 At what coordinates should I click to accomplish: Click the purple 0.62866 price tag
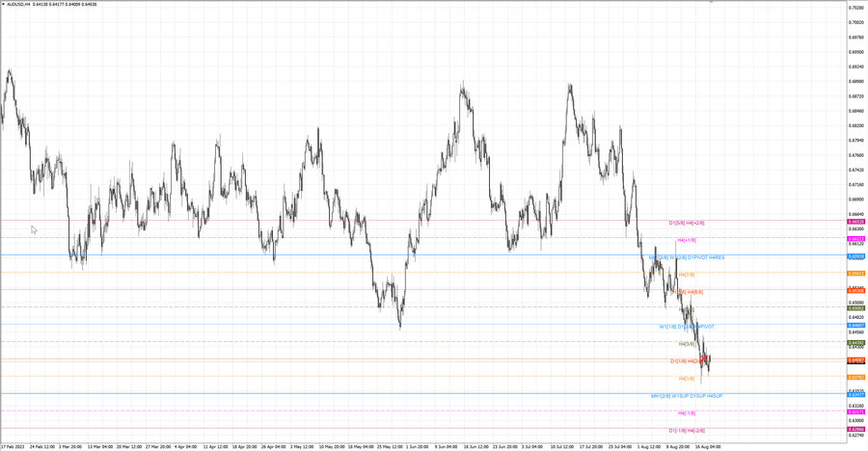856,430
